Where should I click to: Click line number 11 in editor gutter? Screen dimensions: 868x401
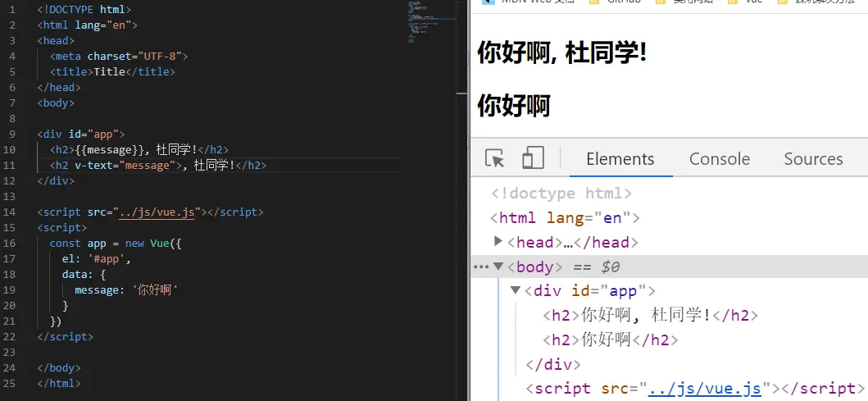point(9,165)
